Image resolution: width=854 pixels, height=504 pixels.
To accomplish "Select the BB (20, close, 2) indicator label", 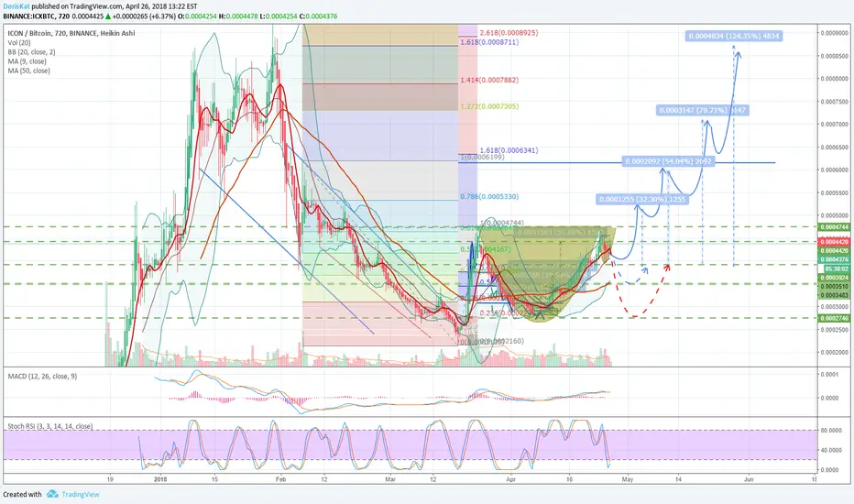I will 31,51.
